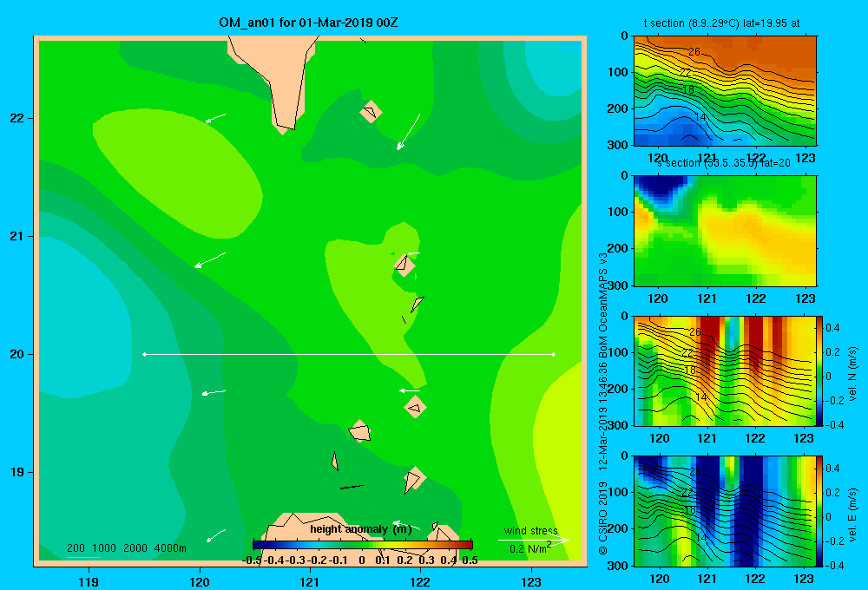Click the vel. N color scale bar

(x=820, y=370)
